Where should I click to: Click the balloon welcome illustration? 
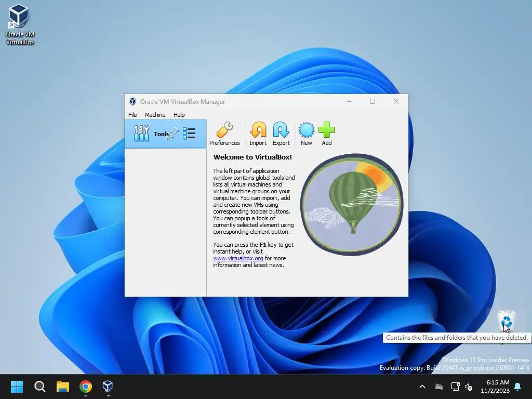(352, 204)
